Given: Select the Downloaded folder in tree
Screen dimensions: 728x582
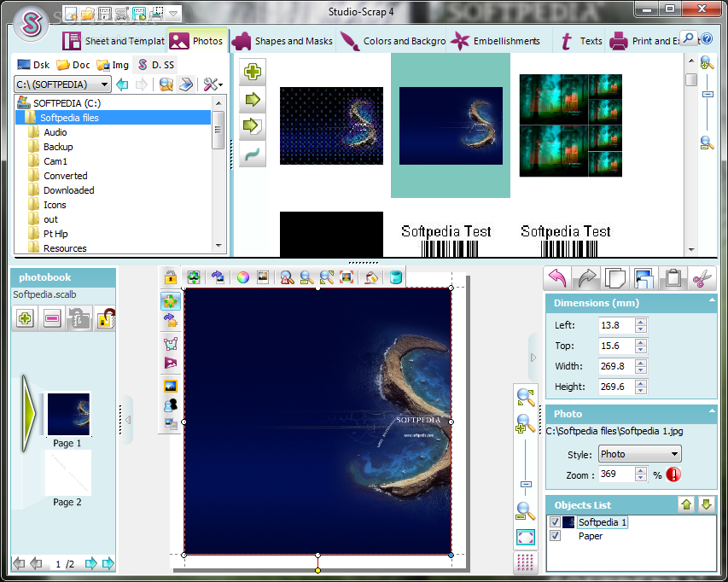Looking at the screenshot, I should coord(68,190).
